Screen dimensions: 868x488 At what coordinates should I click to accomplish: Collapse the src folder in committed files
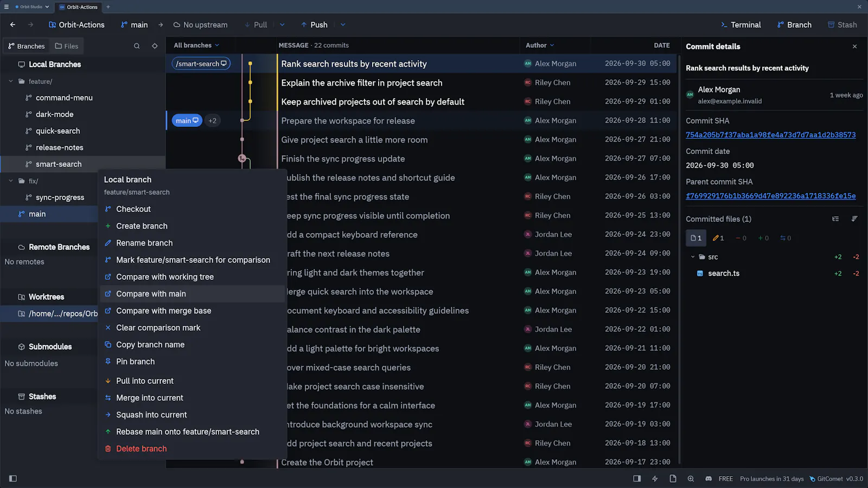pos(693,257)
